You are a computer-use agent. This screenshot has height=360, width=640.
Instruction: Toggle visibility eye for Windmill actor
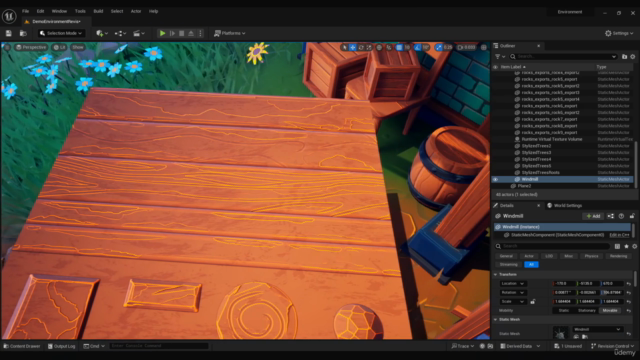coord(496,179)
